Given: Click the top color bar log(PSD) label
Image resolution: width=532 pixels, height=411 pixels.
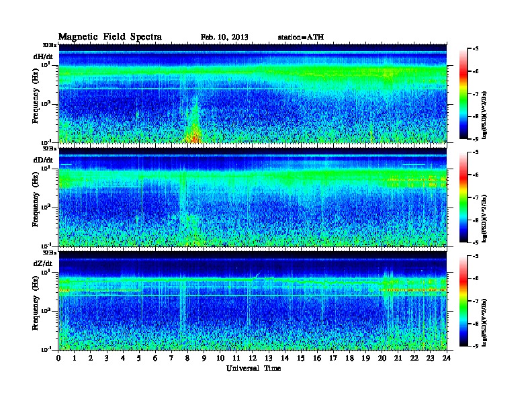Looking at the screenshot, I should click(x=484, y=115).
